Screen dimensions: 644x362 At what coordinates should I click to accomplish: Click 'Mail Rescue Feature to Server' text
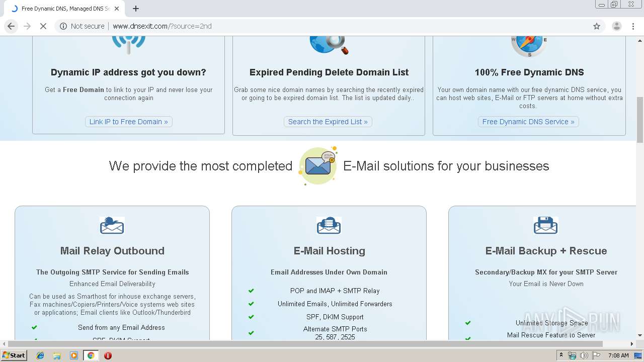[x=551, y=335]
